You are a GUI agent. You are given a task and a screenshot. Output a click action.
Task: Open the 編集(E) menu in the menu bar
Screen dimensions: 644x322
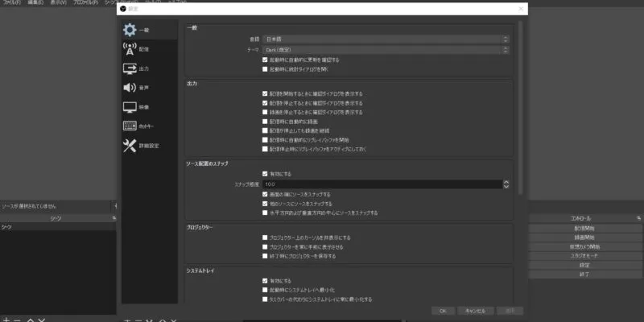coord(35,2)
